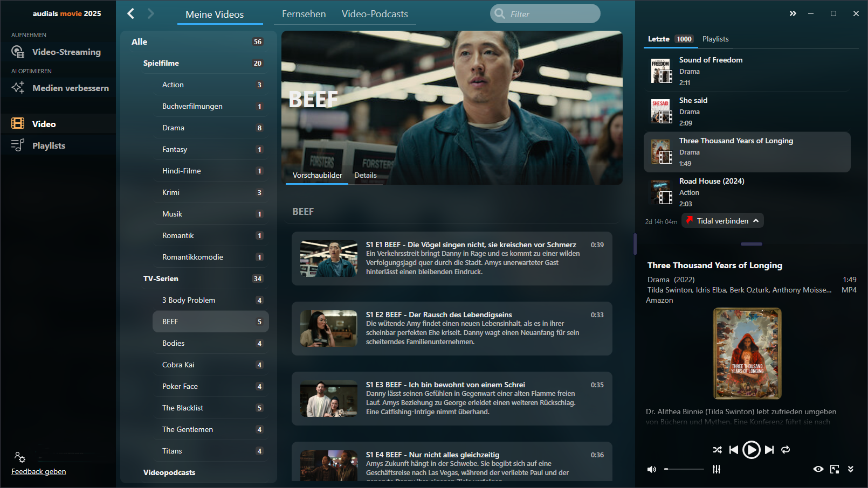Click the Feedback geben link
Screen dimensions: 868x488
(39, 471)
